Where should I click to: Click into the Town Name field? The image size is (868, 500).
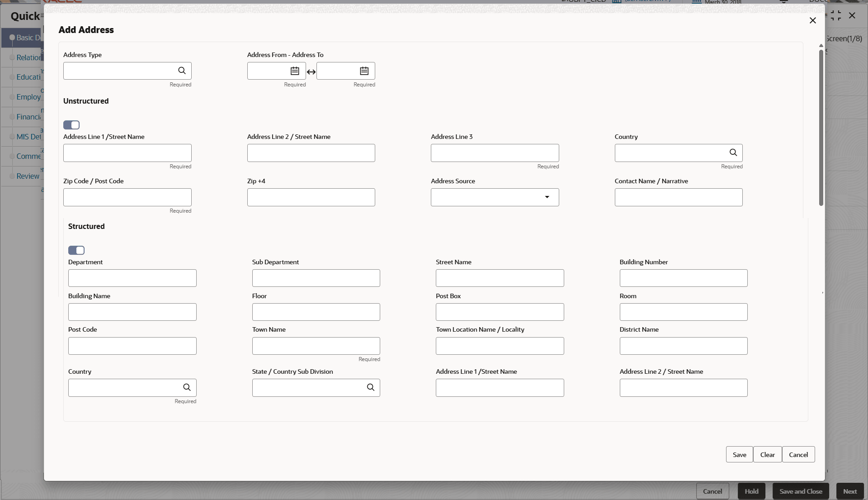pos(316,346)
